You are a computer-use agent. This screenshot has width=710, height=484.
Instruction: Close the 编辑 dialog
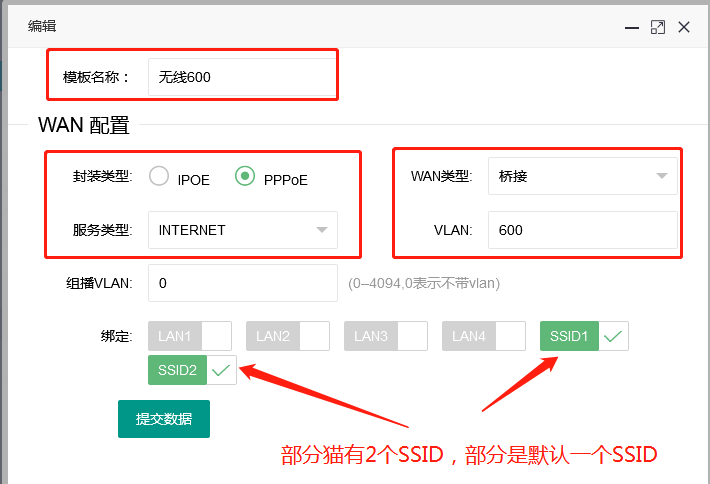tap(684, 27)
